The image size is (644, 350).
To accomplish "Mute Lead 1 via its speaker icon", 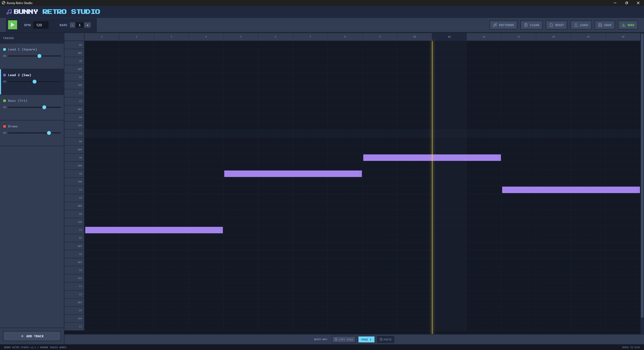I will pos(5,56).
